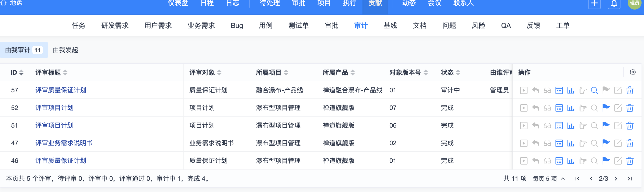Viewport: 644px width, 192px height.
Task: Click the blue flag icon in row 47
Action: tap(606, 143)
